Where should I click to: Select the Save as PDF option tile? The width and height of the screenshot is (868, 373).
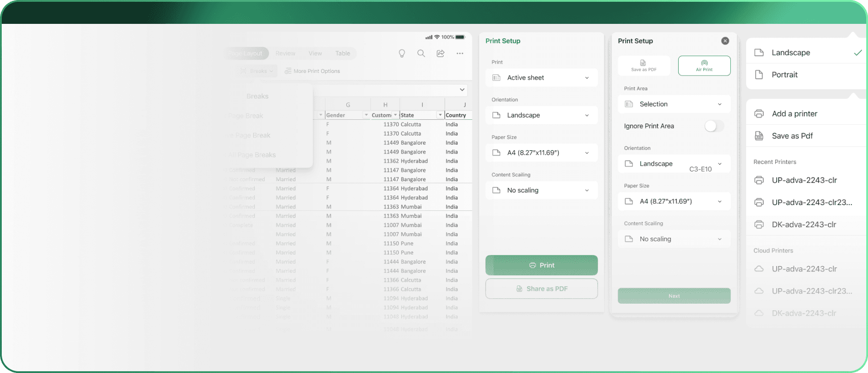click(x=644, y=65)
